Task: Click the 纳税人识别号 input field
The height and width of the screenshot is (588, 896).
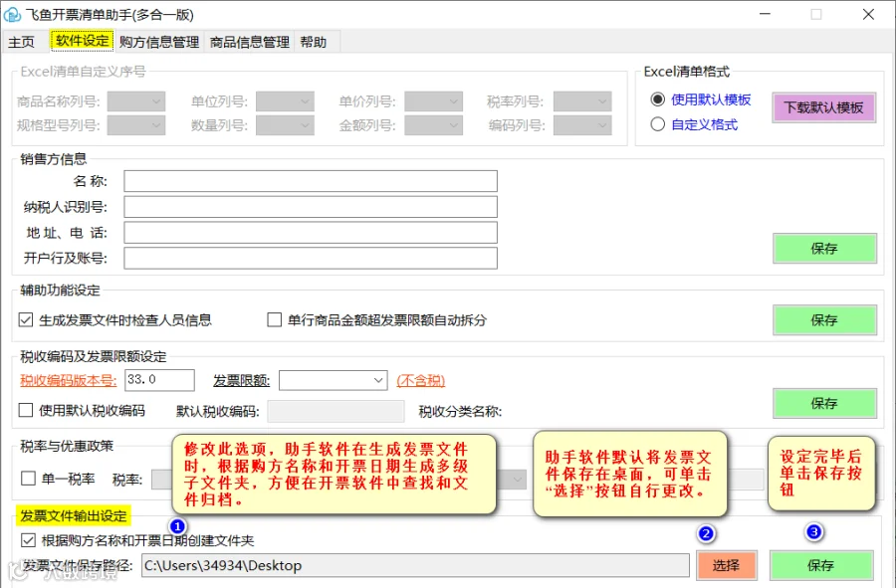Action: pos(311,207)
